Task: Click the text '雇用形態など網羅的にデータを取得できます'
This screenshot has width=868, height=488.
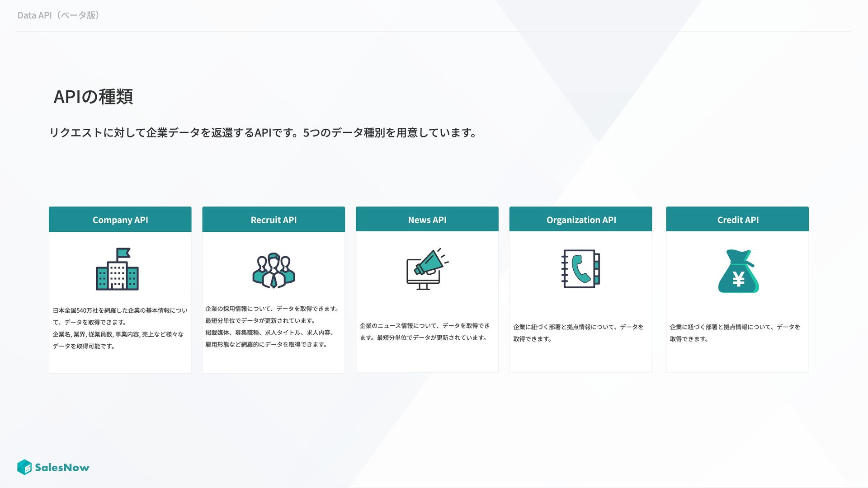Action: pyautogui.click(x=266, y=344)
